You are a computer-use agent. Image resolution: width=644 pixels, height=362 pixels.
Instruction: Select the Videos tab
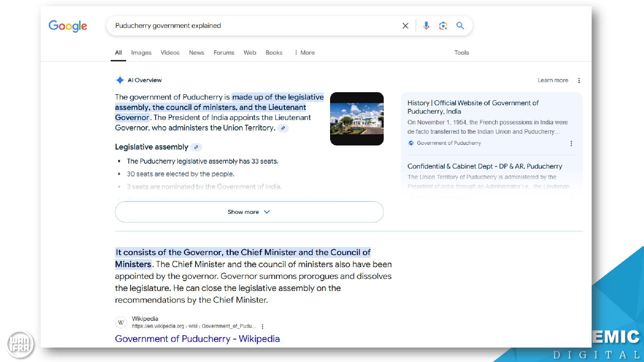170,53
